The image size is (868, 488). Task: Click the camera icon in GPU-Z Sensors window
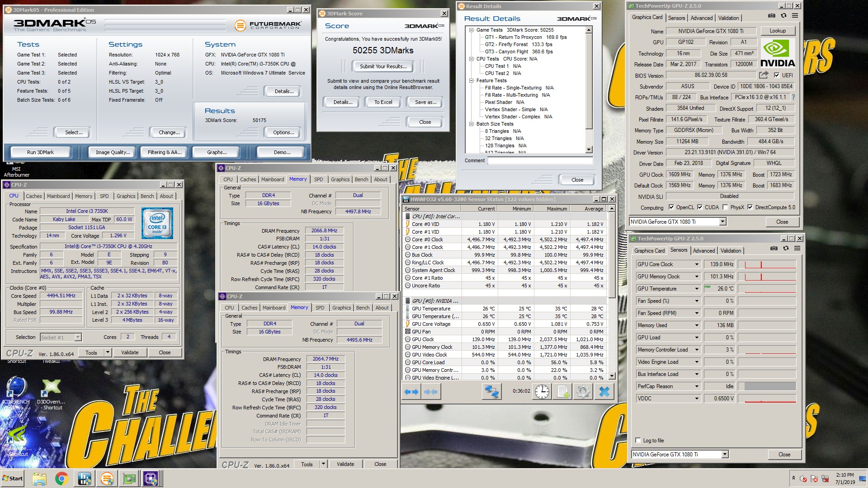[x=774, y=249]
